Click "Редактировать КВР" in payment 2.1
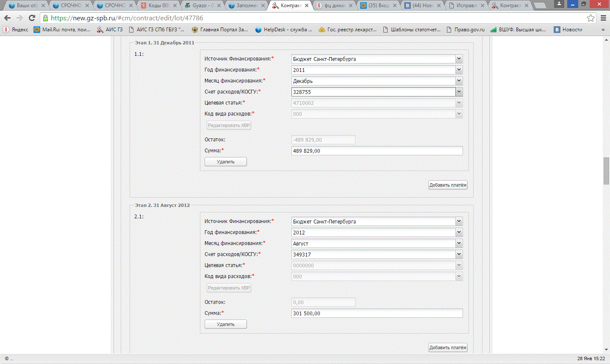 229,288
